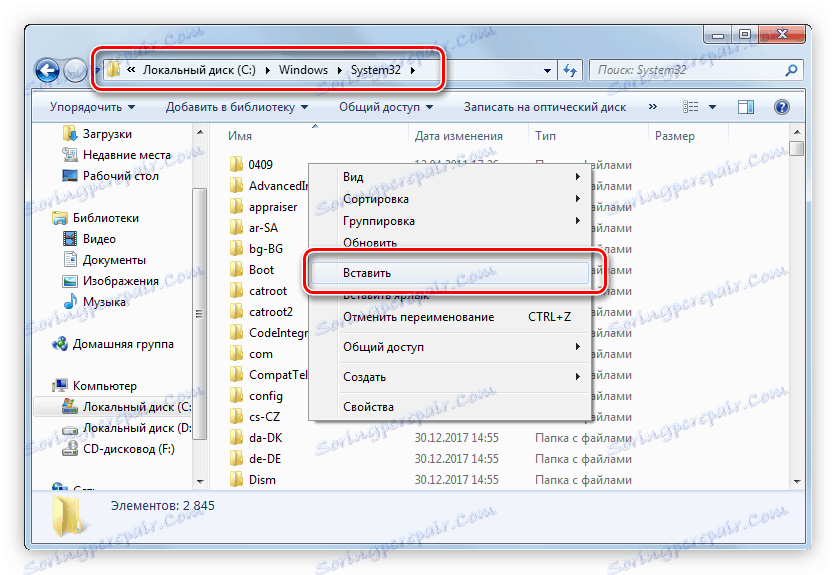
Task: Click folder icon of Boot
Action: point(236,270)
